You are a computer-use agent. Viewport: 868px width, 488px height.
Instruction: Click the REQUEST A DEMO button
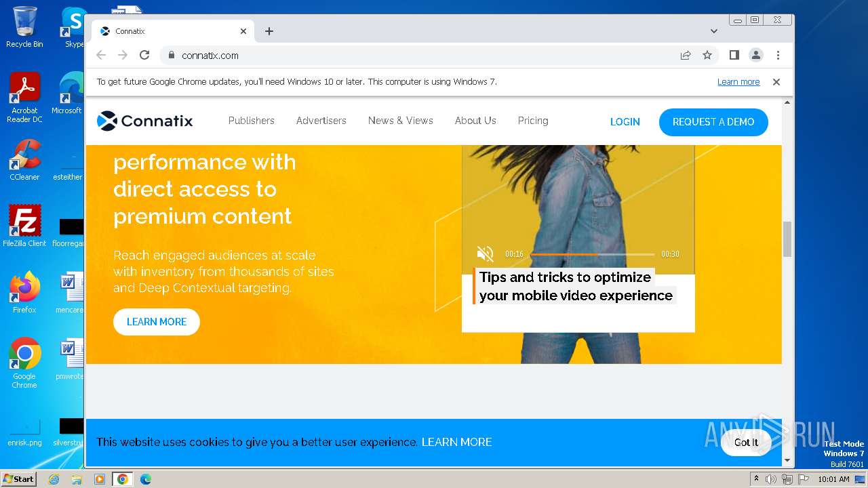tap(713, 122)
